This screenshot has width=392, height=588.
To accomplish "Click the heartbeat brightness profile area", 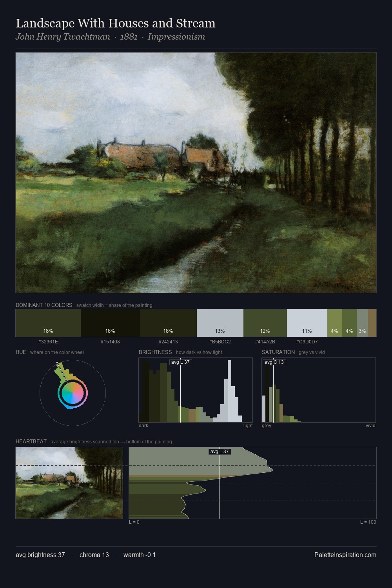I will coord(252,483).
